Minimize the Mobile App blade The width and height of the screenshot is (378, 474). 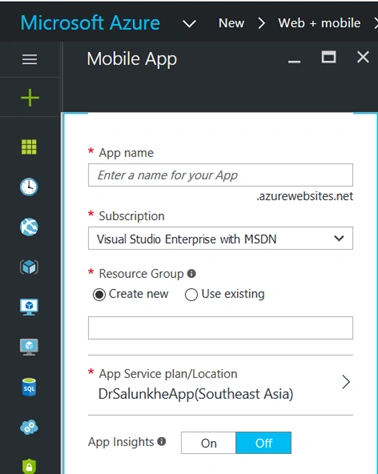tap(294, 61)
